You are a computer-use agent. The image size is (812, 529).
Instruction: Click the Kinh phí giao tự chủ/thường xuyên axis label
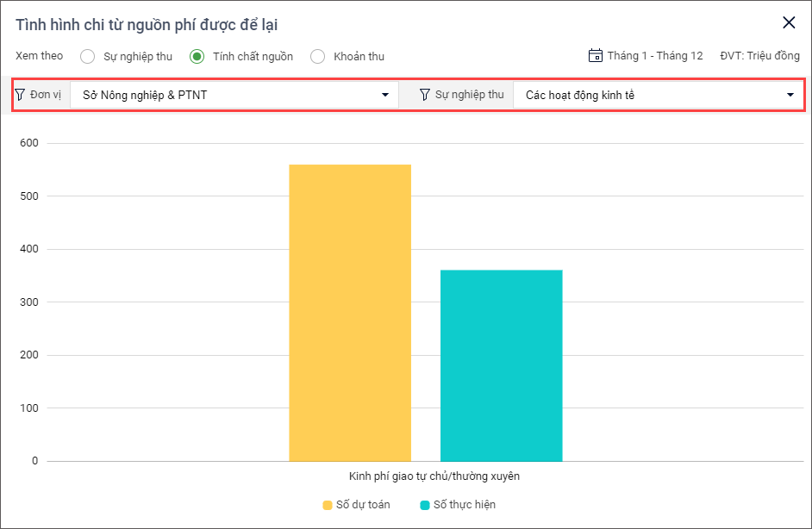click(434, 476)
